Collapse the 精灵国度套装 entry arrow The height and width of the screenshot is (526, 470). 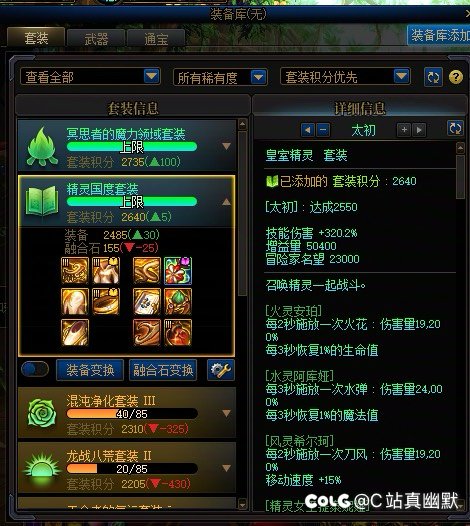[x=226, y=202]
